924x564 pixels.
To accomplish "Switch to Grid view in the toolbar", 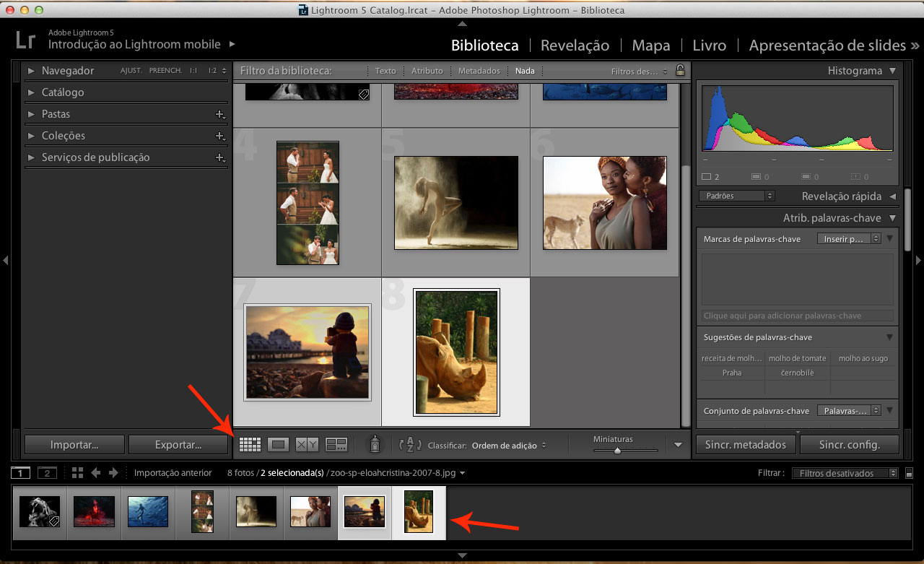I will (250, 445).
